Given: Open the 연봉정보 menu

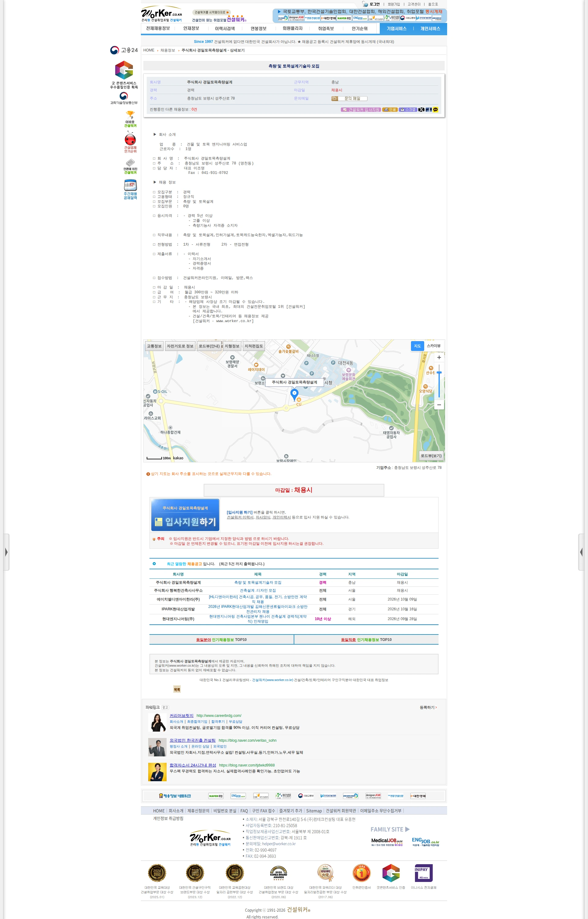Looking at the screenshot, I should pos(258,29).
